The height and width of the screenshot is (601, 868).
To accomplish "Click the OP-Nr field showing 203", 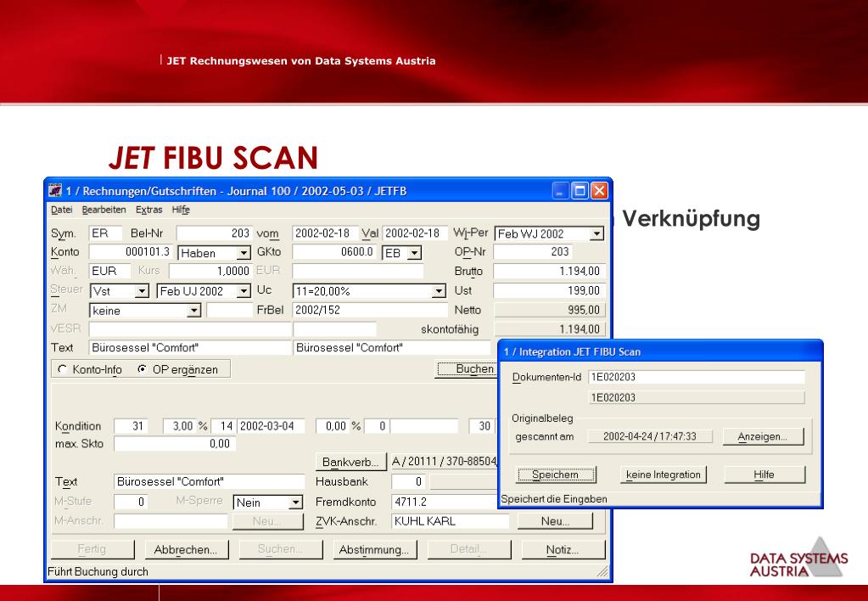I will point(534,252).
